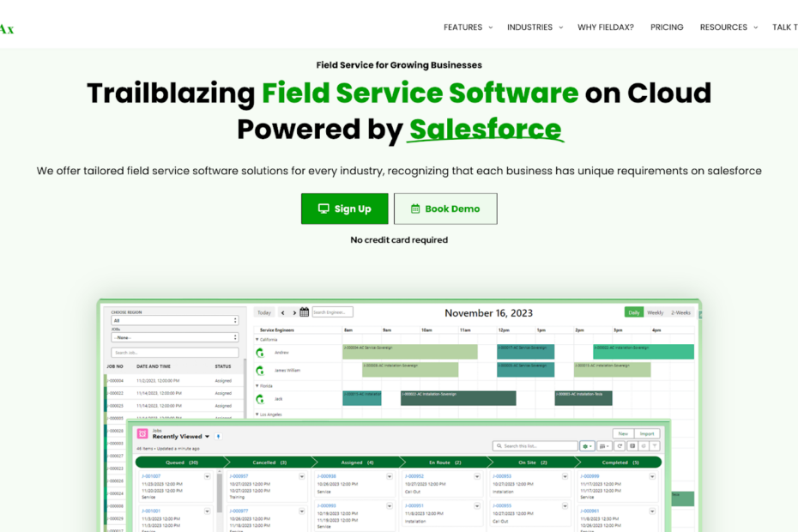Refresh the Jobs list
This screenshot has height=532, width=798.
point(620,446)
